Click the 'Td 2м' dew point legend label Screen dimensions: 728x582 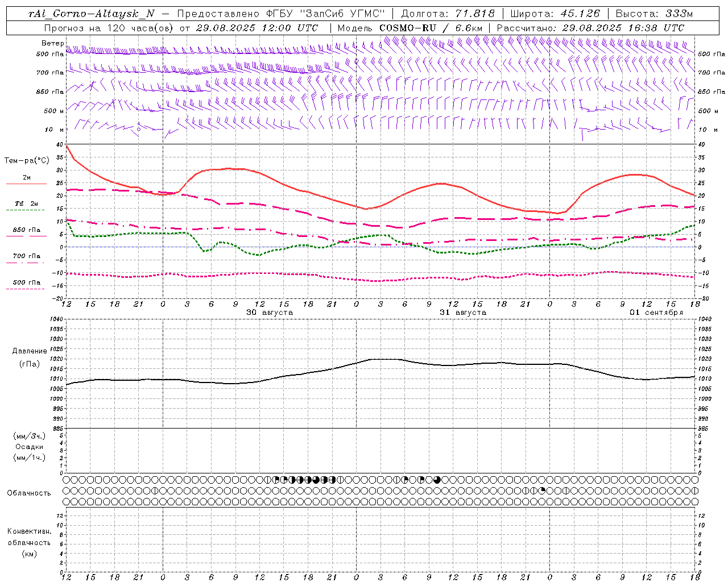click(27, 203)
